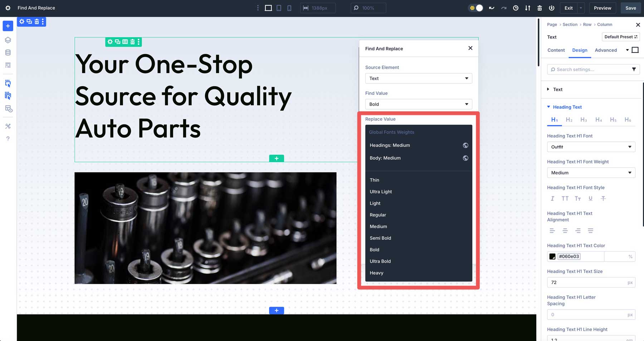644x341 pixels.
Task: Apply italic style to Heading Text H1
Action: tap(552, 199)
